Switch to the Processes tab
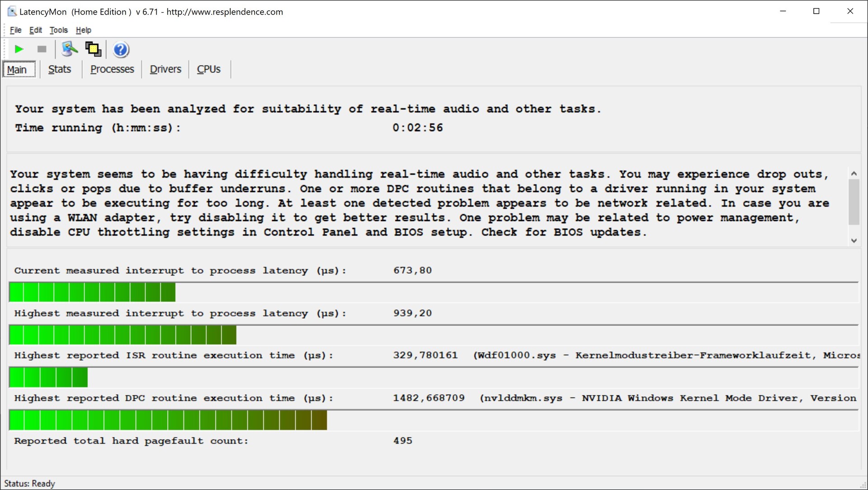This screenshot has height=490, width=868. coord(112,69)
